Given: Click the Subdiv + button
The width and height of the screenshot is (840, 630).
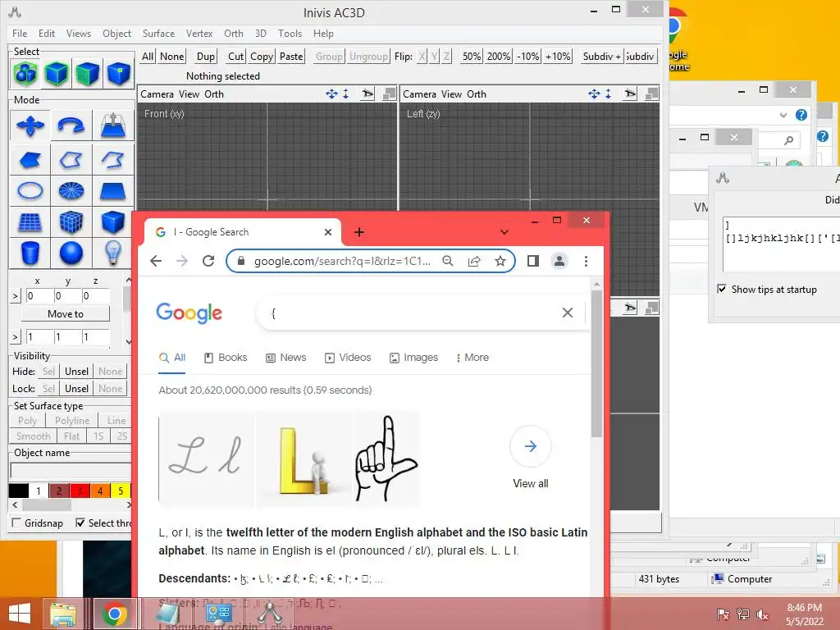Looking at the screenshot, I should [601, 57].
